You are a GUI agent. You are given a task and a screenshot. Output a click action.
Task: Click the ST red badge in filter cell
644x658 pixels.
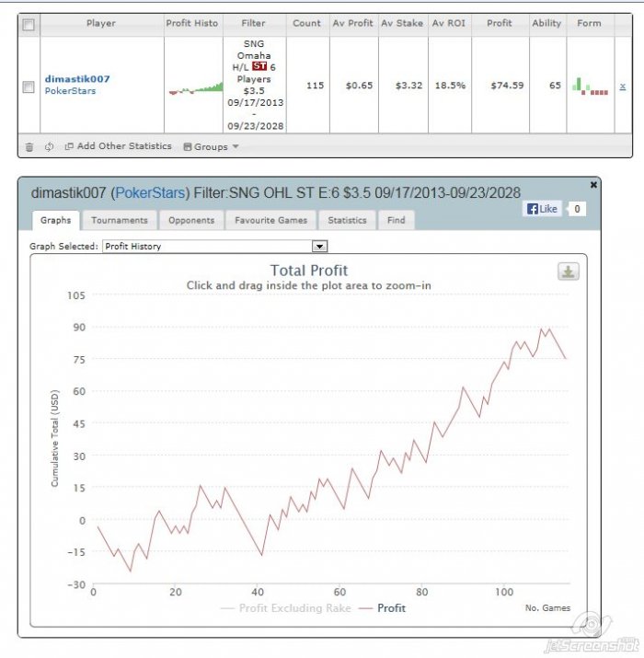click(x=259, y=66)
